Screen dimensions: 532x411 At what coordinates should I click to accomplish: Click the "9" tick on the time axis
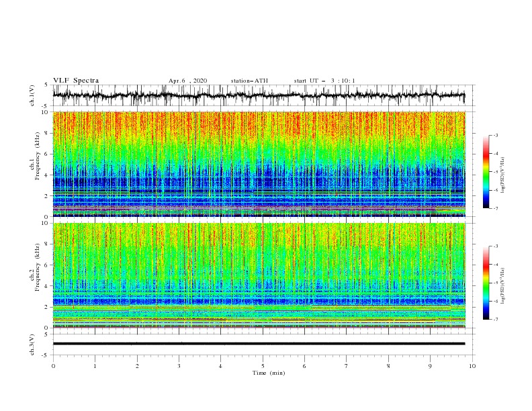pos(430,366)
